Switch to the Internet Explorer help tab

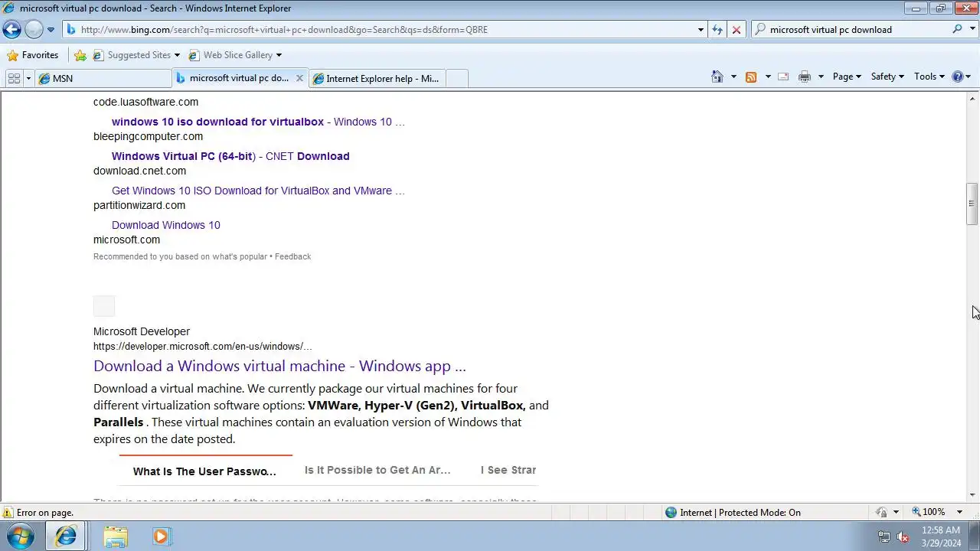377,78
